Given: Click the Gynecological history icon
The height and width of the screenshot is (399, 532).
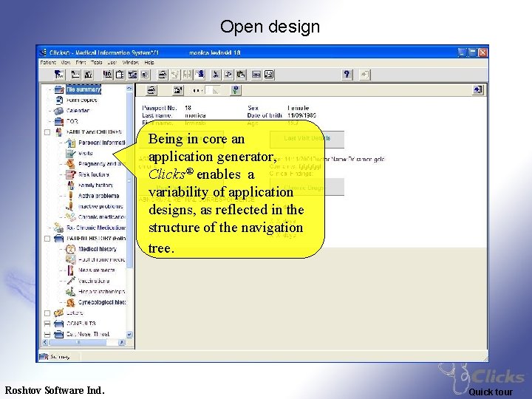Looking at the screenshot, I should click(71, 302).
